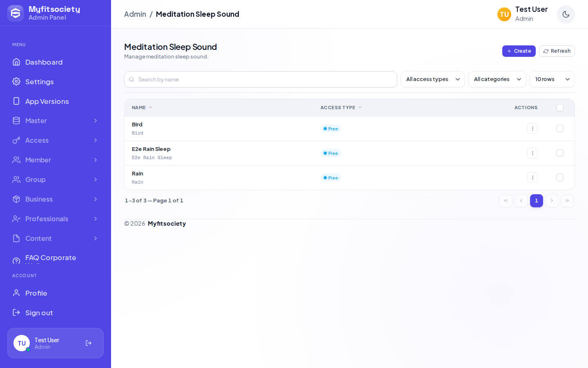Viewport: 588px width, 368px height.
Task: Click the Refresh button
Action: 557,51
